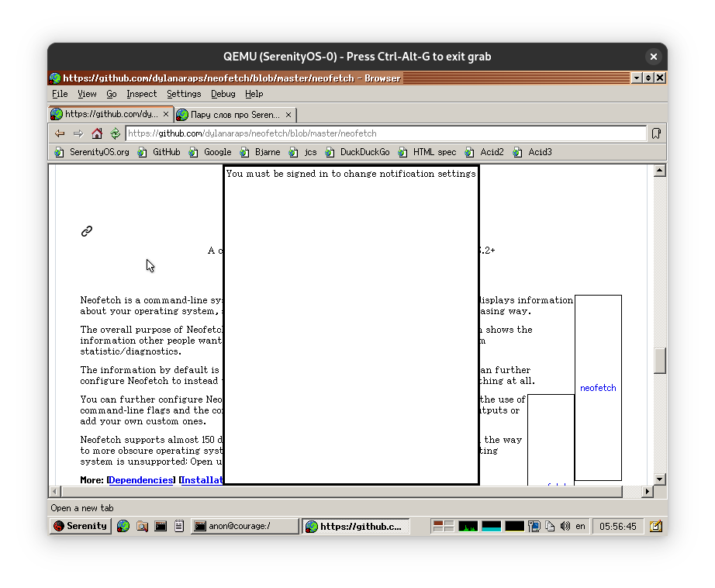Go forward with the forward arrow
Image resolution: width=715 pixels, height=588 pixels.
78,133
